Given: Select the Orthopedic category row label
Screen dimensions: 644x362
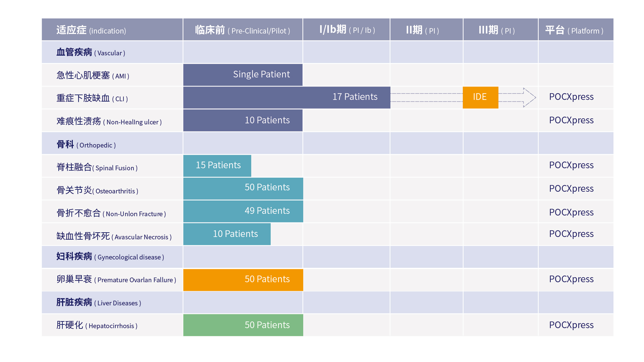Looking at the screenshot, I should tap(86, 145).
